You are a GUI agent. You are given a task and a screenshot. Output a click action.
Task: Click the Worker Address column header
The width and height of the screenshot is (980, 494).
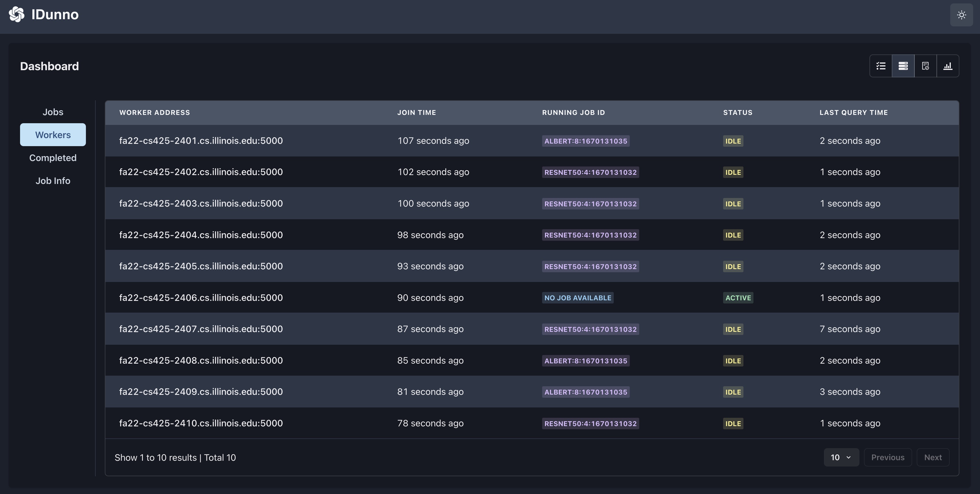click(x=154, y=113)
